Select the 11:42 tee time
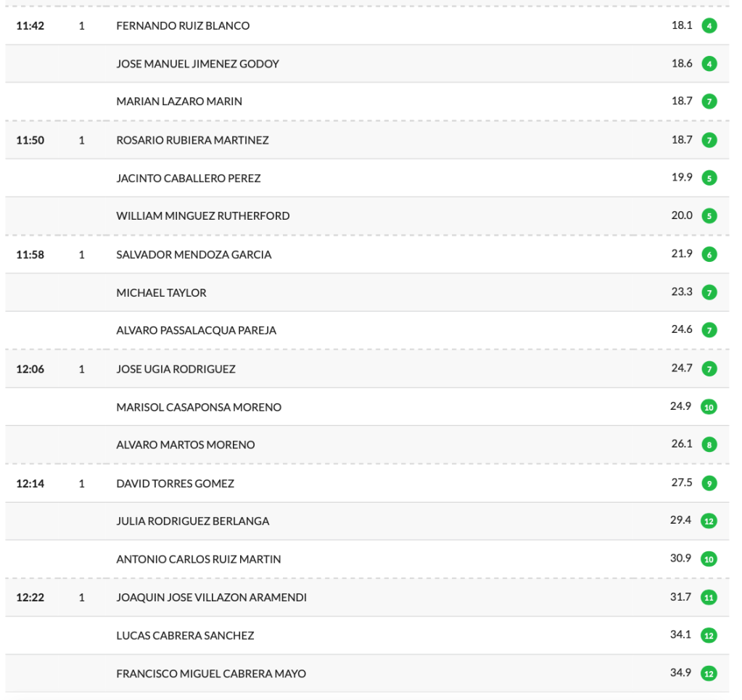 [30, 26]
